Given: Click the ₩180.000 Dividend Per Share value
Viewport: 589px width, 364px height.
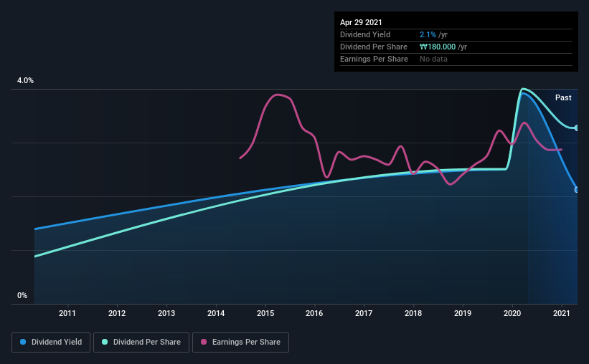Looking at the screenshot, I should pyautogui.click(x=438, y=47).
